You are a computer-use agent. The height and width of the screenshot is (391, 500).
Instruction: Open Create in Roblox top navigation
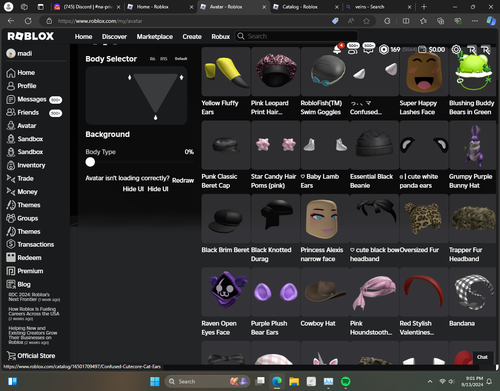192,37
